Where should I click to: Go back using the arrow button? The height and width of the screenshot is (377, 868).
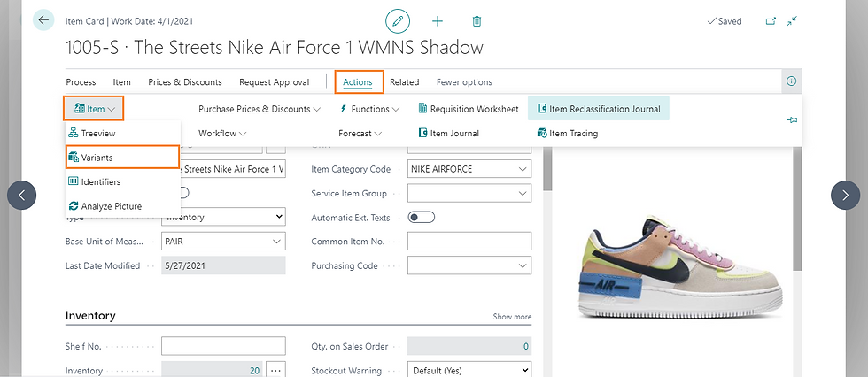click(43, 20)
